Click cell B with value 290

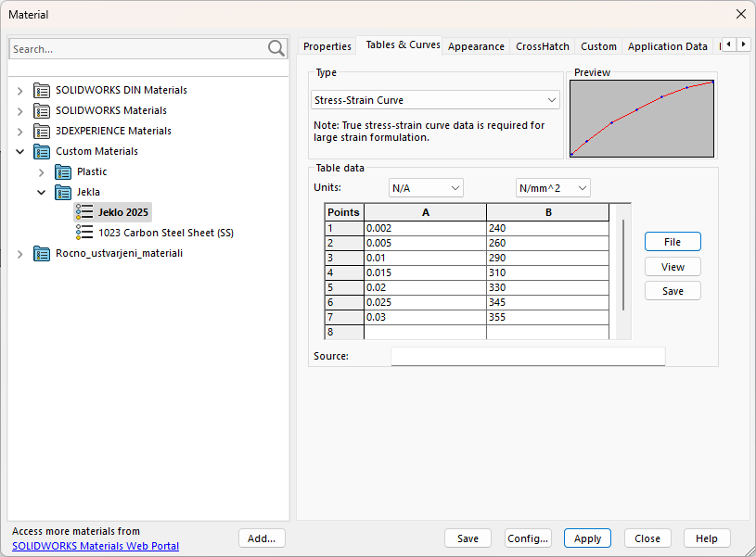[x=547, y=258]
